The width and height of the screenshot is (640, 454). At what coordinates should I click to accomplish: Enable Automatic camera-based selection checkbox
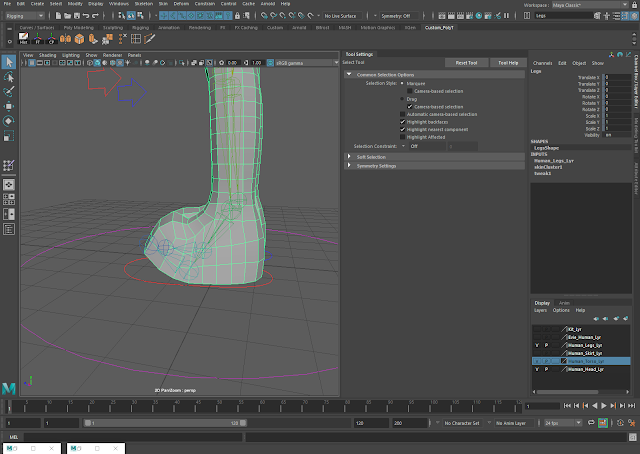click(403, 114)
